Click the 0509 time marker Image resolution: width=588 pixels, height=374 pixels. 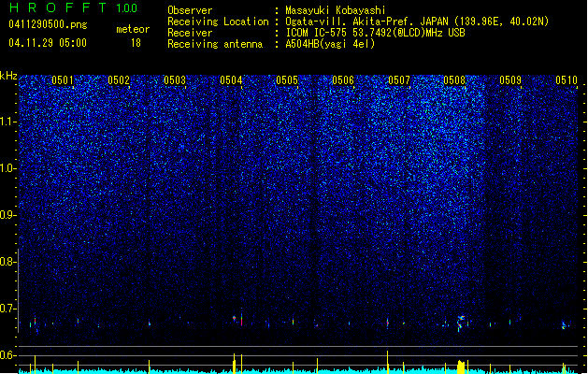[510, 80]
